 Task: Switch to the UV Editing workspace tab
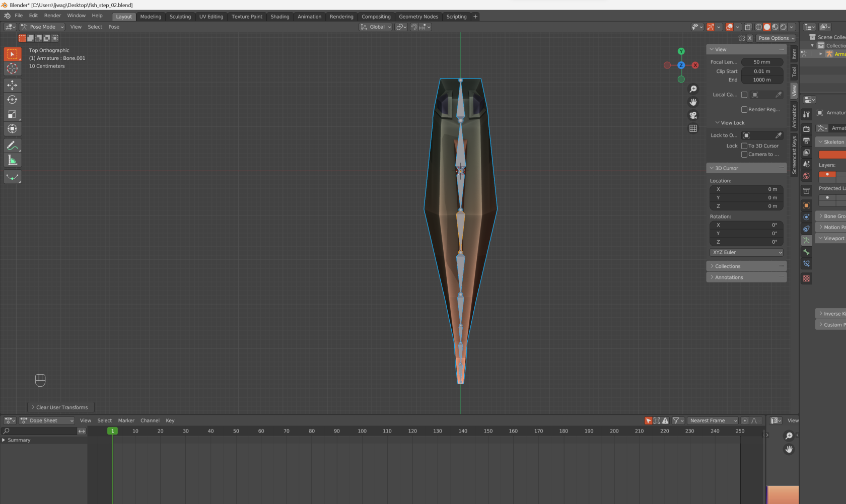point(211,17)
